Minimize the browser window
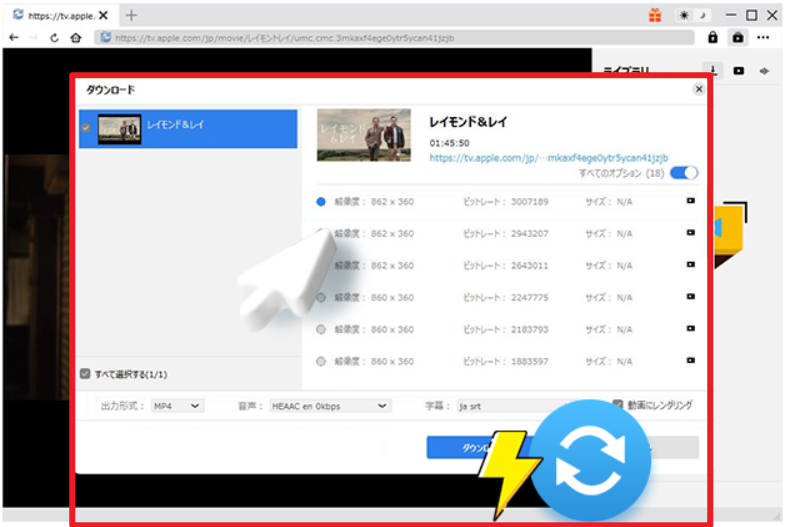The height and width of the screenshot is (527, 785). point(730,16)
